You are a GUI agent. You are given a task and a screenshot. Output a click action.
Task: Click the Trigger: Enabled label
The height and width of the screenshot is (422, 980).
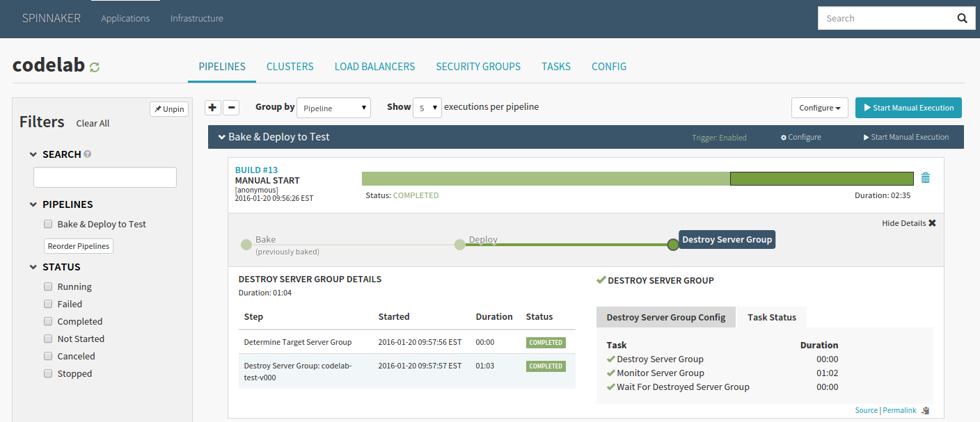coord(719,138)
